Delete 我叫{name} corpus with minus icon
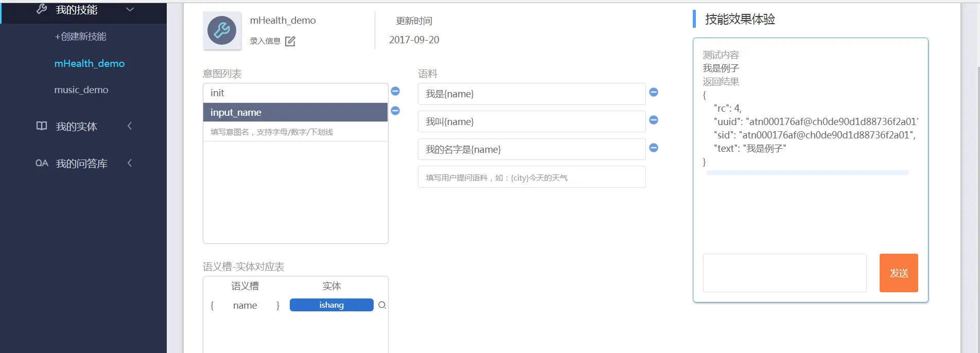This screenshot has height=353, width=980. [x=654, y=120]
